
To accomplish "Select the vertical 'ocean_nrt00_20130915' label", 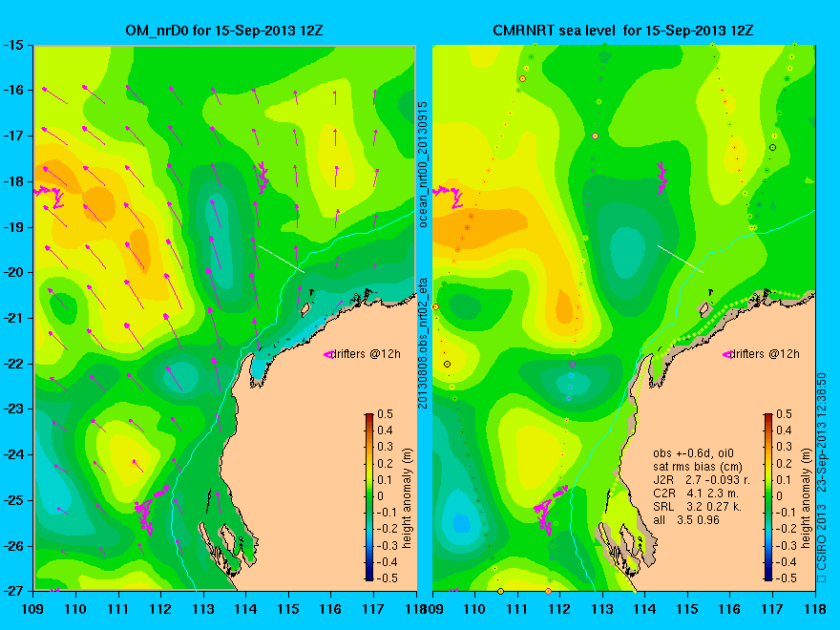I will [x=423, y=164].
